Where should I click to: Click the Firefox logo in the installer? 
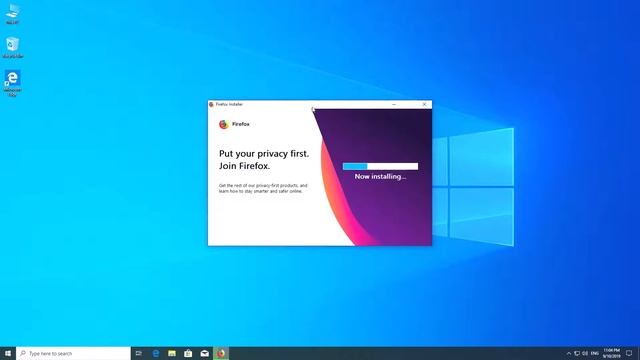(223, 124)
